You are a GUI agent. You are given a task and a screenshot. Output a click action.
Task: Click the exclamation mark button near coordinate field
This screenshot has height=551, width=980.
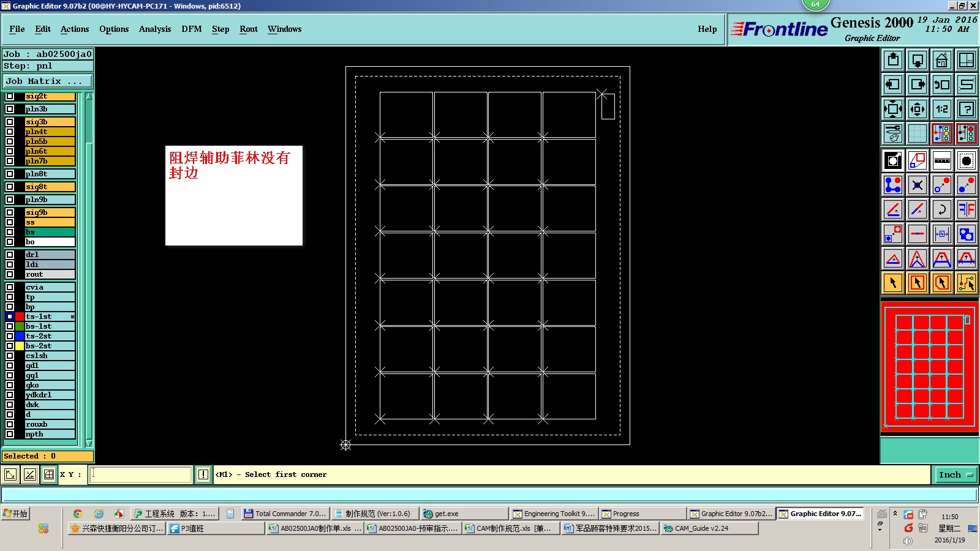pos(203,474)
